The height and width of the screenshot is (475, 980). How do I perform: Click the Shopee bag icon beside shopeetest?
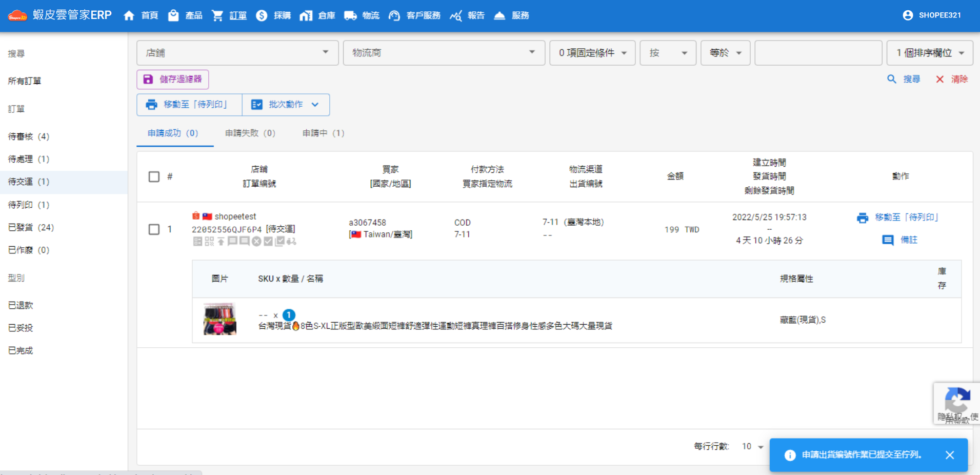[x=196, y=216]
